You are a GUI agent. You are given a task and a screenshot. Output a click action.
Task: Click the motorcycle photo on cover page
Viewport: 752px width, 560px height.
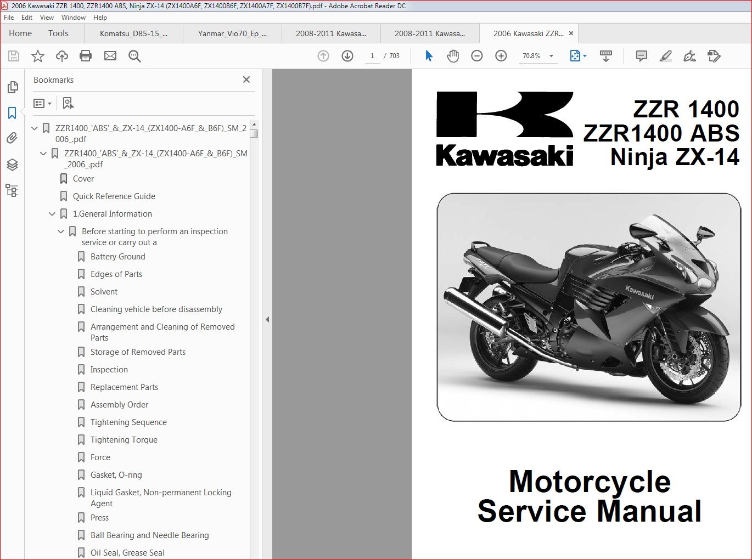pos(588,307)
